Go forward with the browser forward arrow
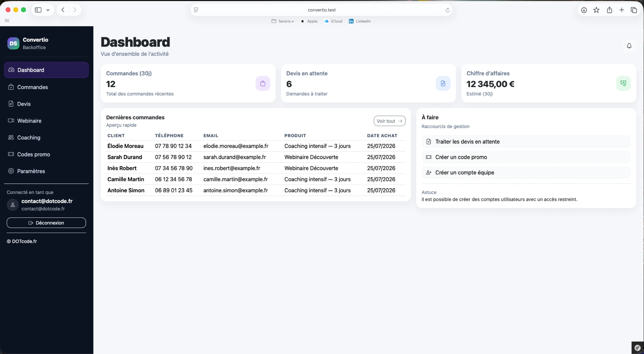The height and width of the screenshot is (354, 644). coord(75,10)
